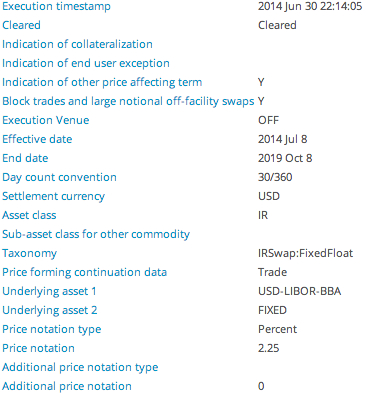Click Block trades and large notional label

(128, 101)
